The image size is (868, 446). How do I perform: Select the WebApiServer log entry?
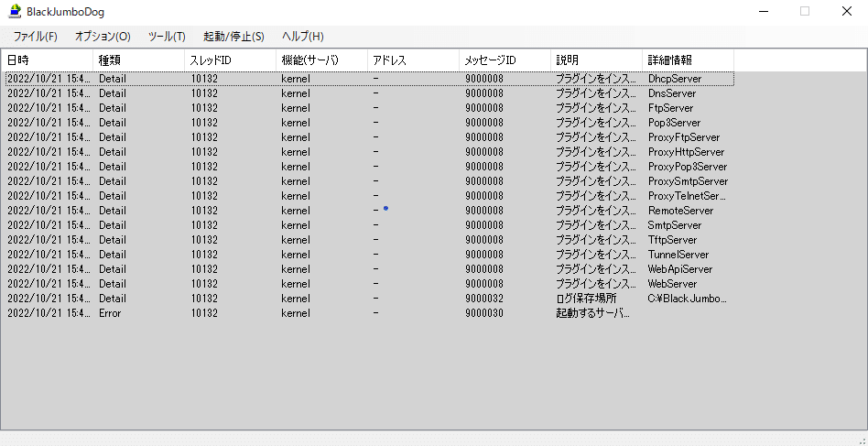pyautogui.click(x=370, y=269)
